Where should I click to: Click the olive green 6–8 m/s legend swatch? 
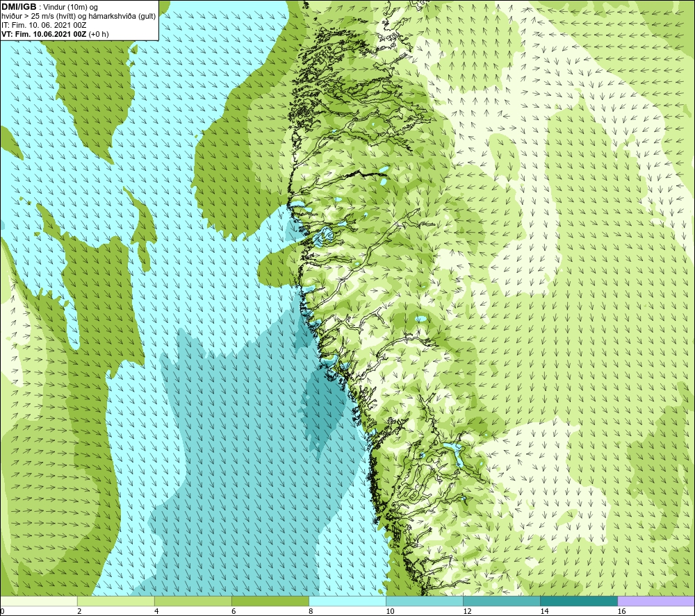(270, 601)
